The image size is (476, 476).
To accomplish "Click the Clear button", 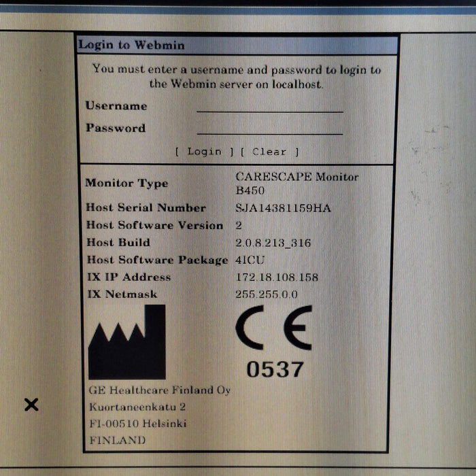I will point(269,152).
